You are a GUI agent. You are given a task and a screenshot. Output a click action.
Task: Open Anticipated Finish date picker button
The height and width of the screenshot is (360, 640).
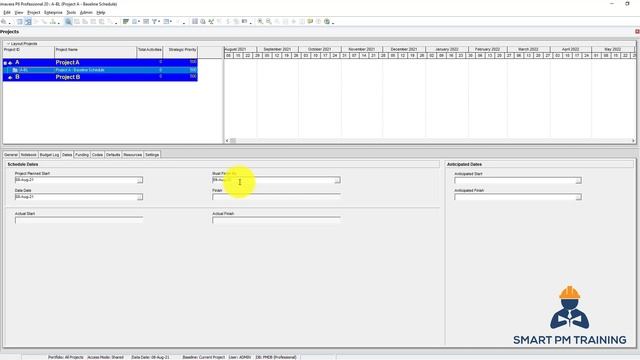point(578,197)
